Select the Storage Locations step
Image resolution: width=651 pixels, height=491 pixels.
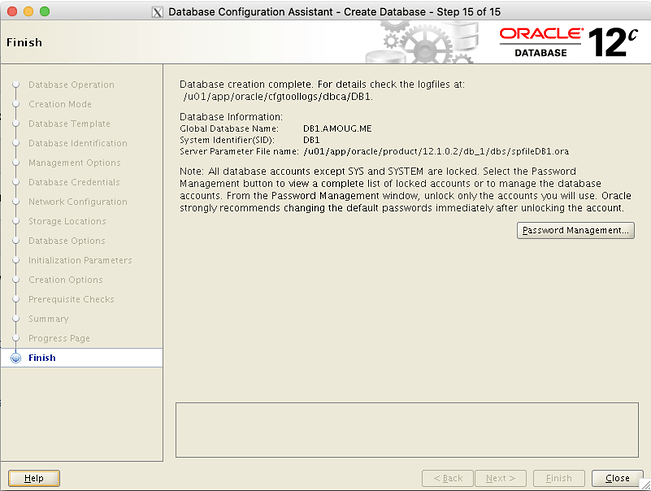[x=67, y=221]
